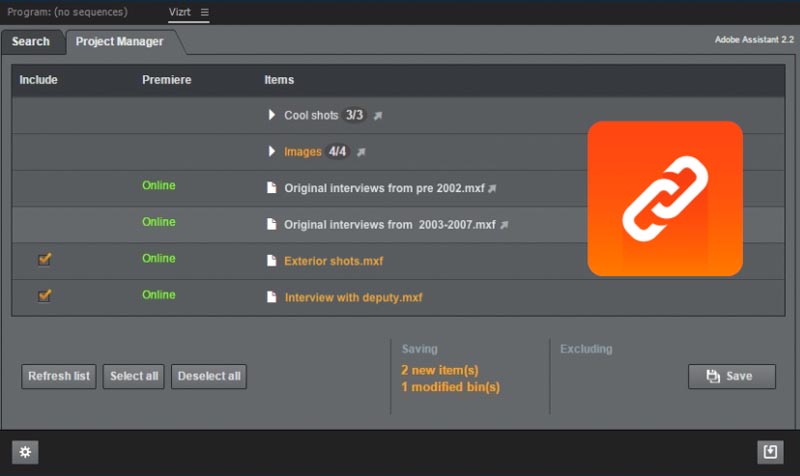Expand the Images bin
800x476 pixels.
point(271,151)
